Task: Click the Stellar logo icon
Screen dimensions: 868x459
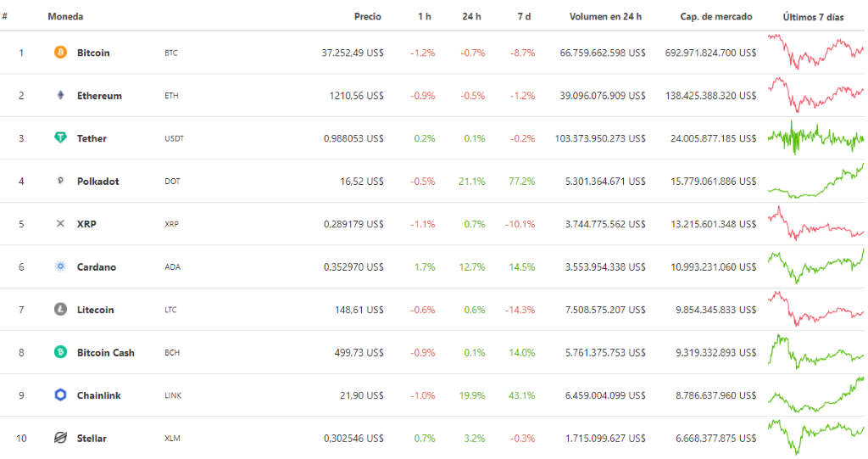Action: tap(60, 438)
